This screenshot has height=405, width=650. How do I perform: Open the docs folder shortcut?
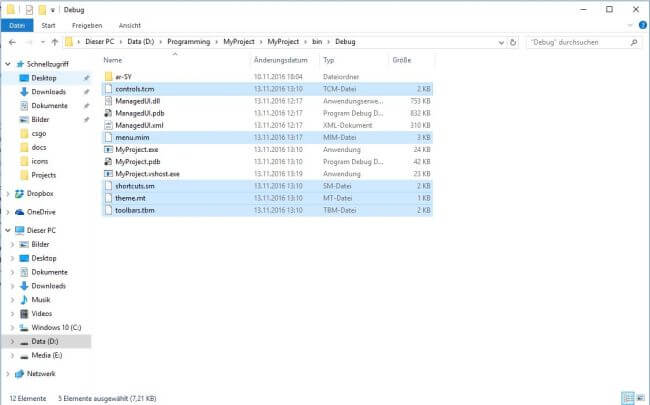[x=39, y=147]
